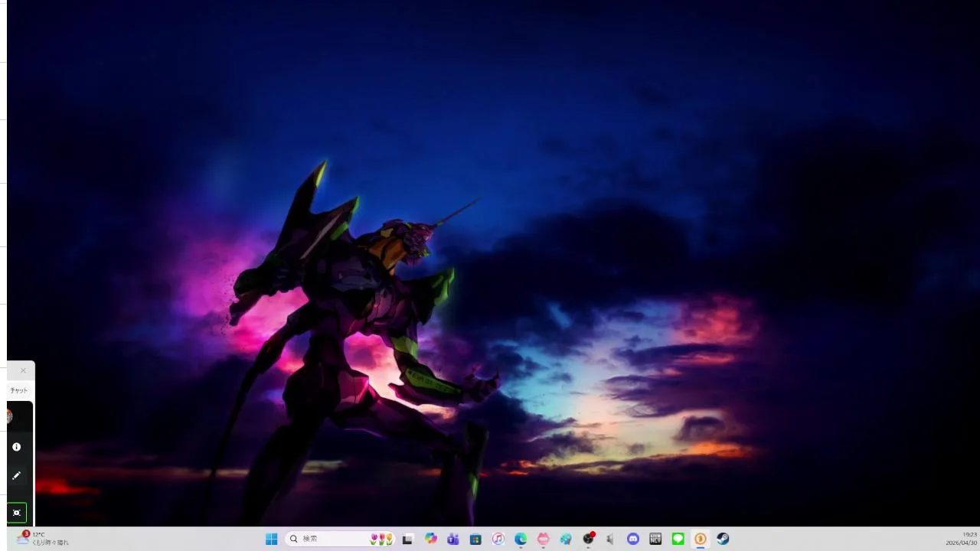Click the user avatar in side panel

9,416
